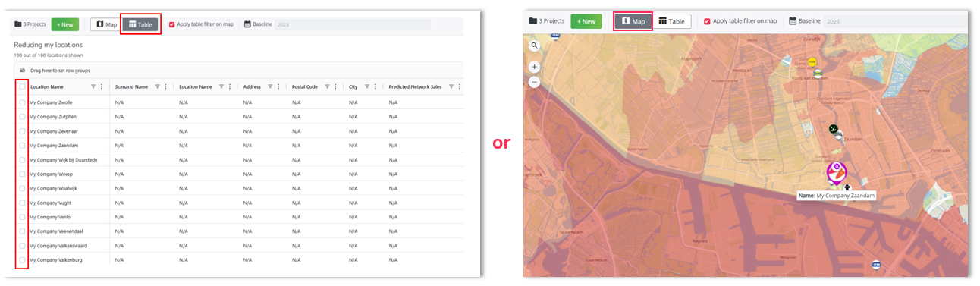Zoom in the map with plus button

click(x=534, y=67)
